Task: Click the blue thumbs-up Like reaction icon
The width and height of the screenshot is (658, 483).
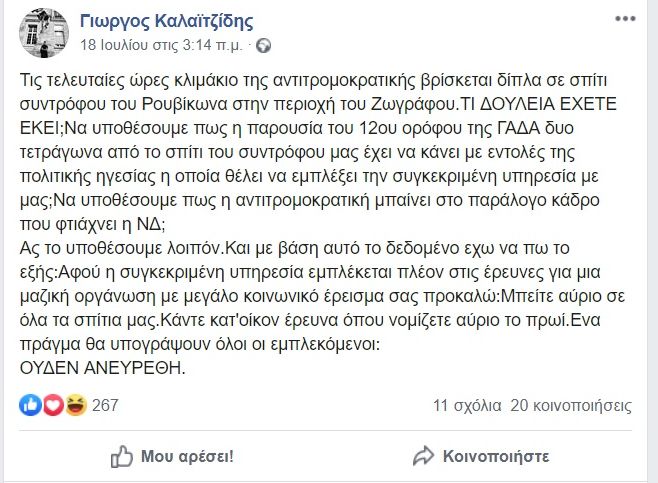Action: pos(30,405)
